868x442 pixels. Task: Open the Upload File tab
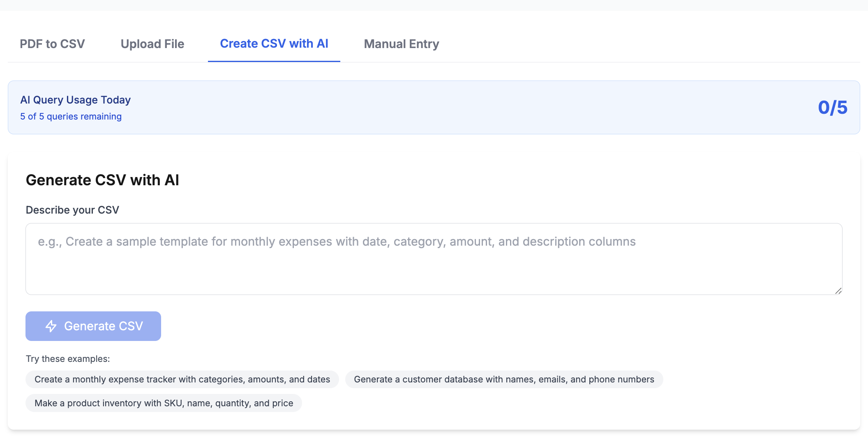(152, 44)
